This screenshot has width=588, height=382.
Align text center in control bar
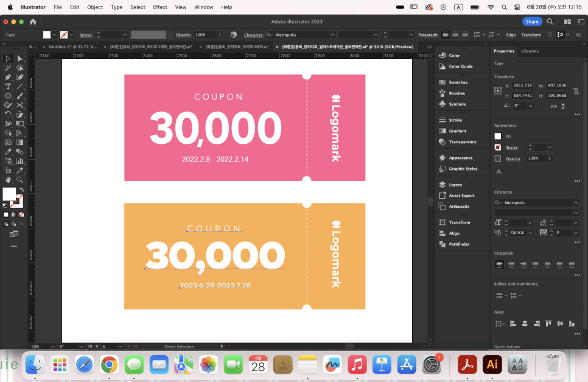(455, 35)
